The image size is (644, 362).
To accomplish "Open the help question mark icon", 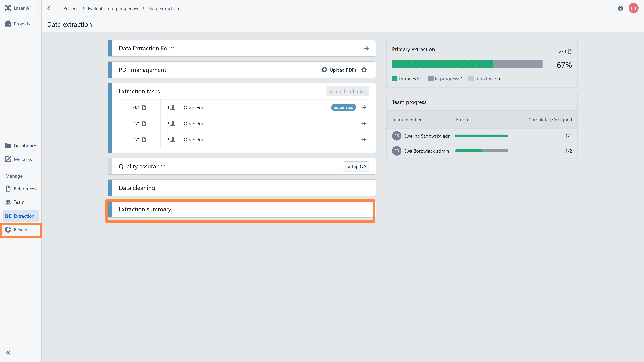I will (x=620, y=8).
